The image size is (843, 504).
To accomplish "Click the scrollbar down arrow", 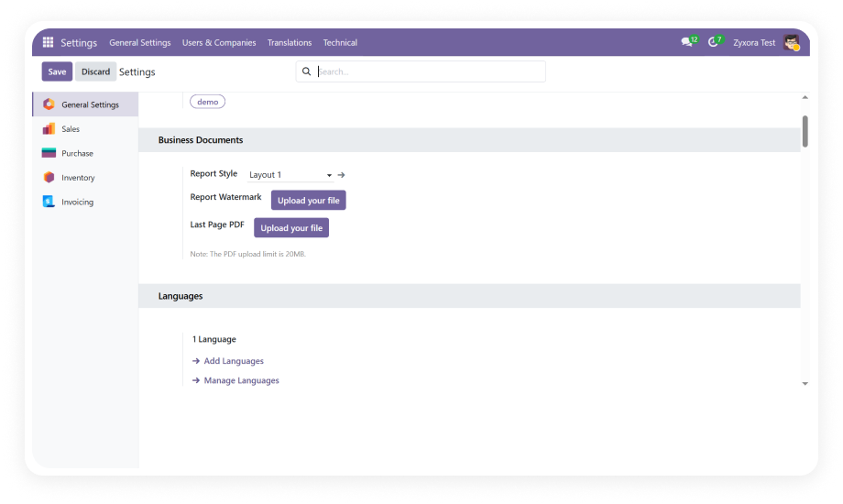I will pos(805,384).
